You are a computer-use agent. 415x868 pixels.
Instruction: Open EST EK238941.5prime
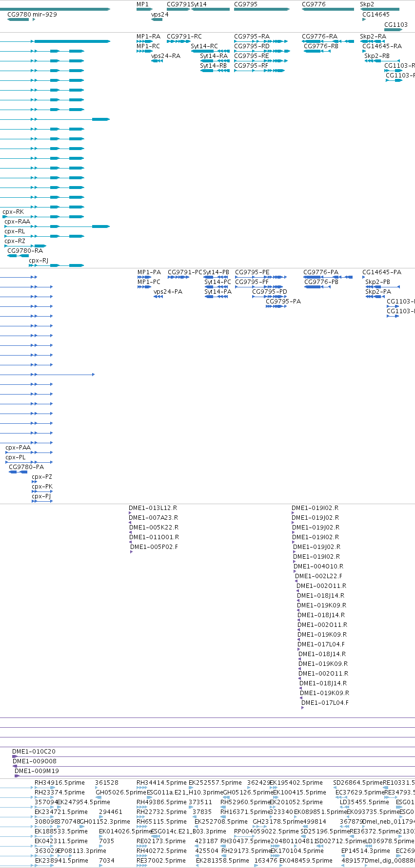click(61, 861)
